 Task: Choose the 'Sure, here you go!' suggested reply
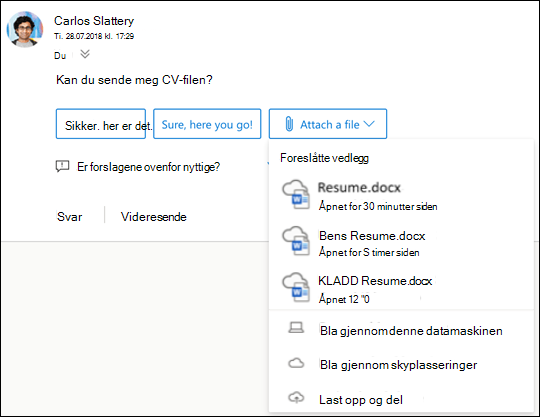pyautogui.click(x=207, y=124)
